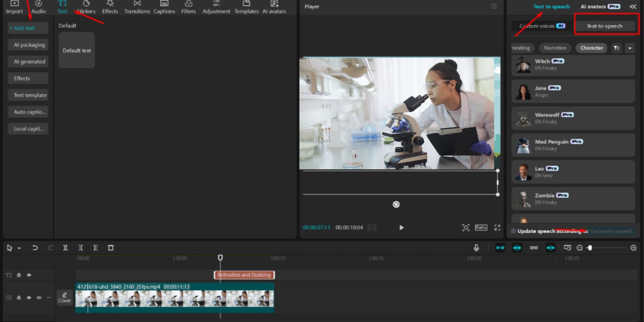The image size is (644, 322).
Task: Collapse the right panel with double chevron
Action: click(633, 6)
